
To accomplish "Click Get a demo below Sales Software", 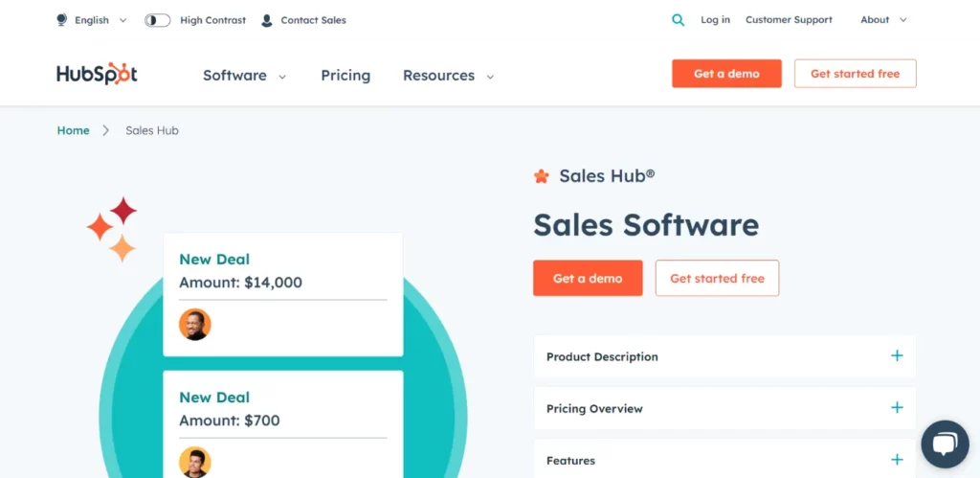I will (588, 278).
